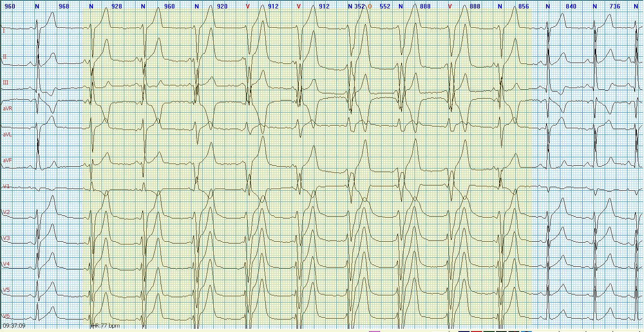Select the aVL lead label
This screenshot has height=332, width=644.
7,134
